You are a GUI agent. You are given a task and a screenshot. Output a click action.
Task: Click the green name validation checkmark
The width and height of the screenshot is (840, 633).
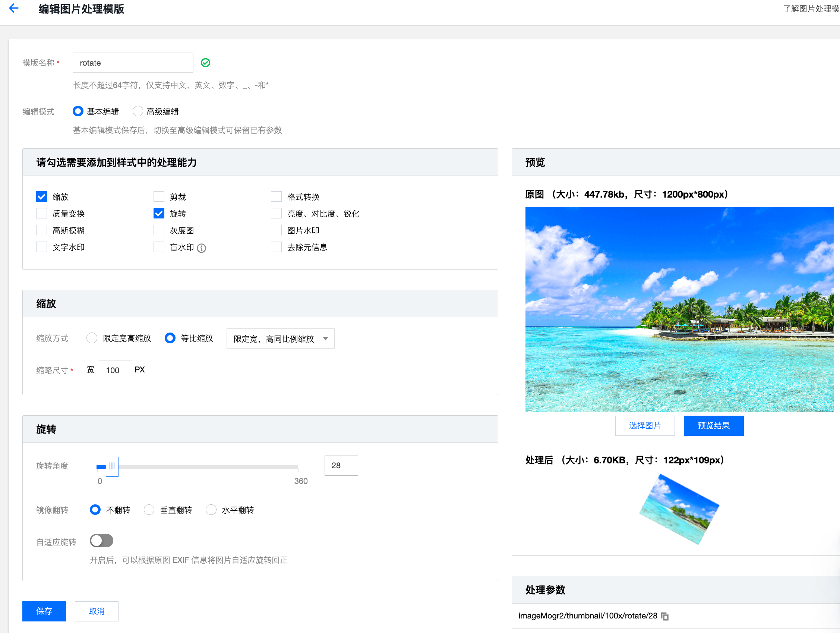point(205,63)
